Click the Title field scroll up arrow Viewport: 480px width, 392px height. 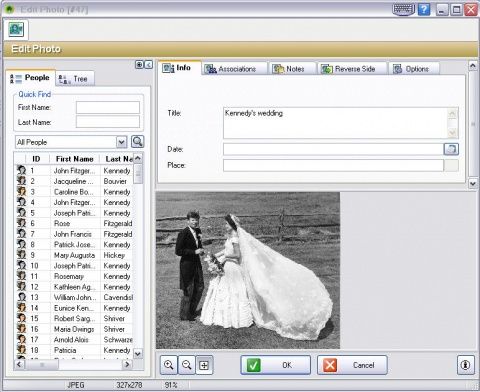click(x=453, y=114)
